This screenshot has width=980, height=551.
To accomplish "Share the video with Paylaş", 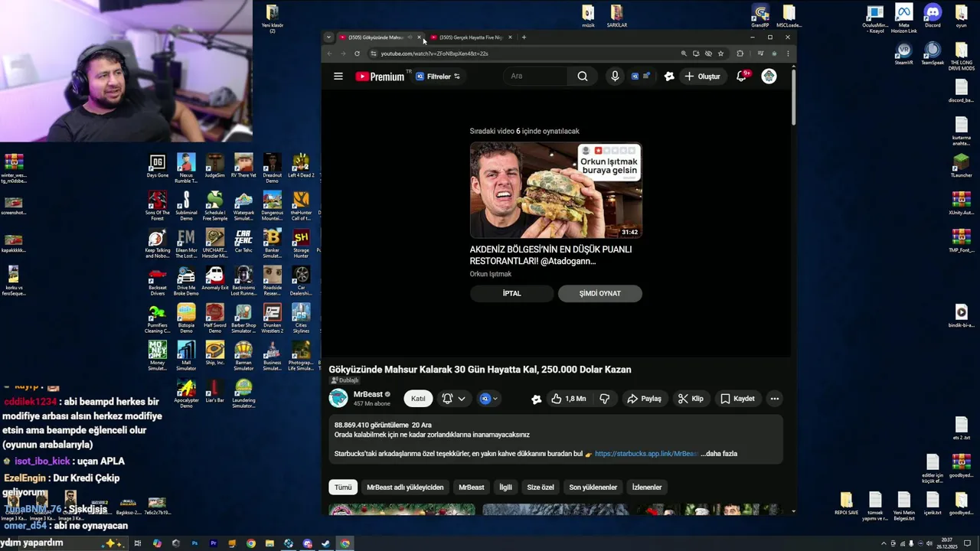I will 644,399.
